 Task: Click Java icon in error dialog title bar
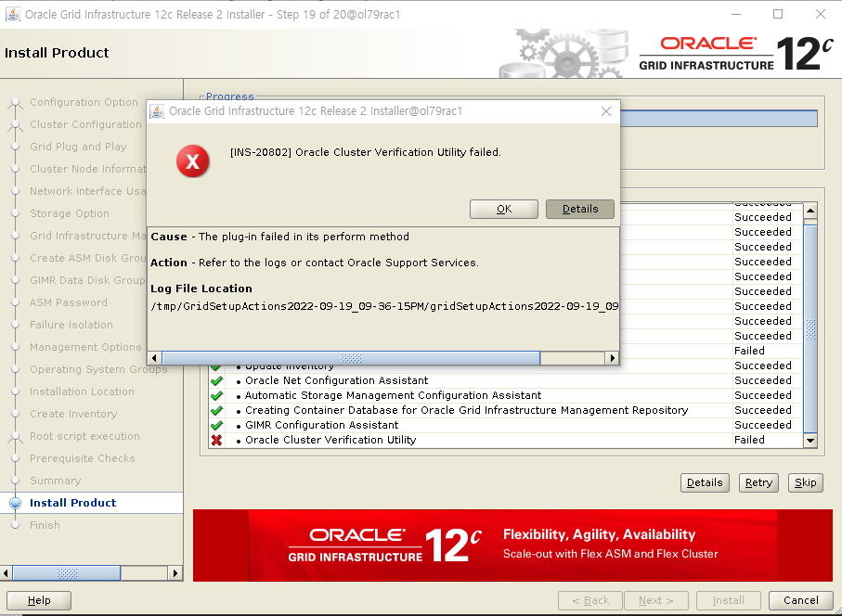tap(157, 111)
